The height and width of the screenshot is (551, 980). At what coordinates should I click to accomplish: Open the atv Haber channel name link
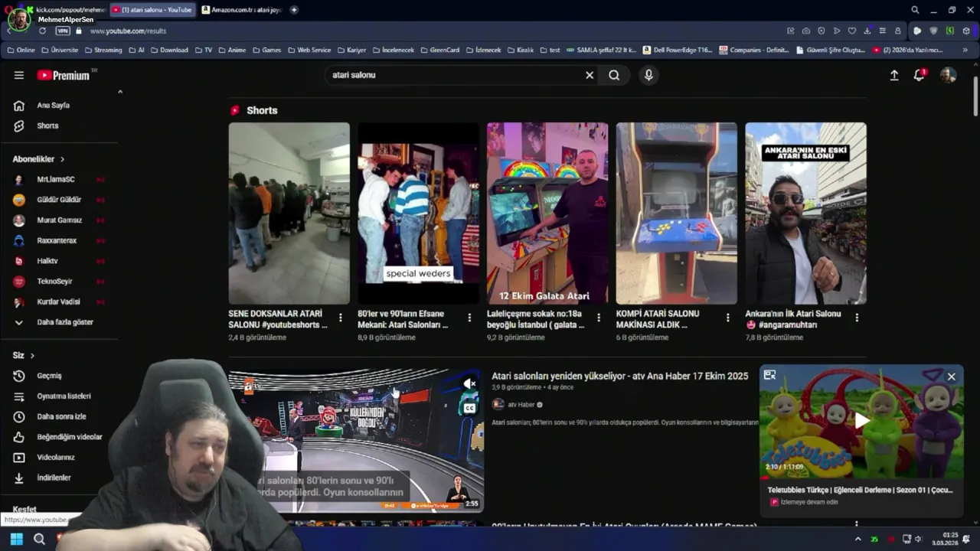[521, 404]
